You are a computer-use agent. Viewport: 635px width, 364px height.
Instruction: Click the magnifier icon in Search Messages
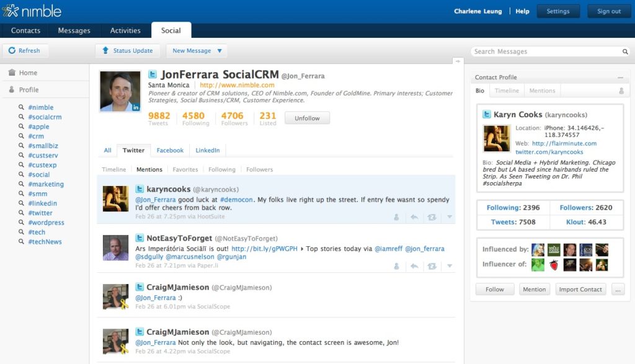click(625, 52)
